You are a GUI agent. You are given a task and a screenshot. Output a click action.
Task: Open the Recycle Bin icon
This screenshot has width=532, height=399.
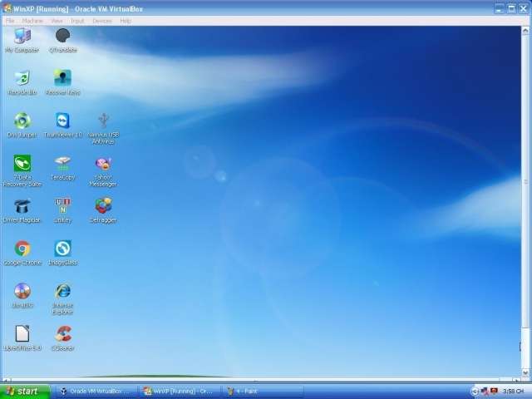point(22,78)
